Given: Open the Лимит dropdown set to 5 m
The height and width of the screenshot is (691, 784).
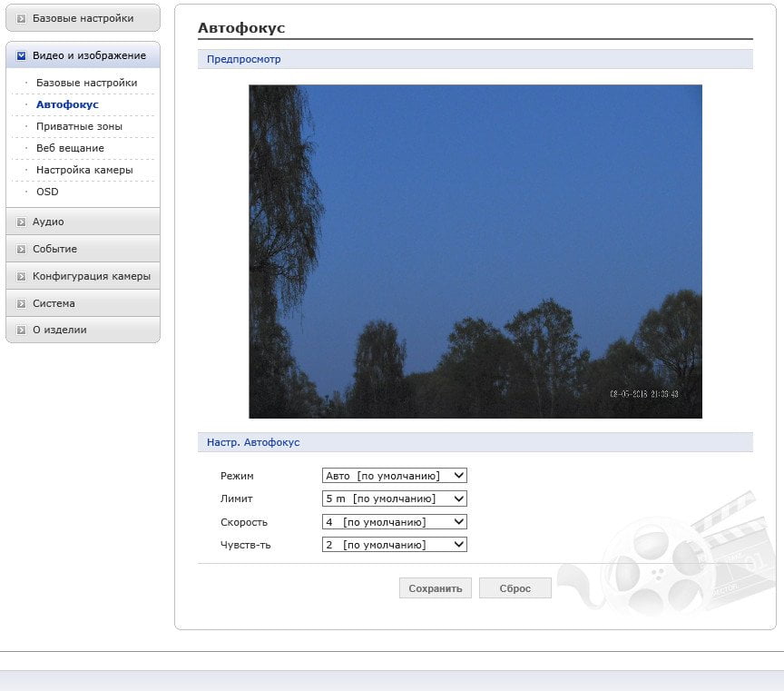Looking at the screenshot, I should click(395, 499).
